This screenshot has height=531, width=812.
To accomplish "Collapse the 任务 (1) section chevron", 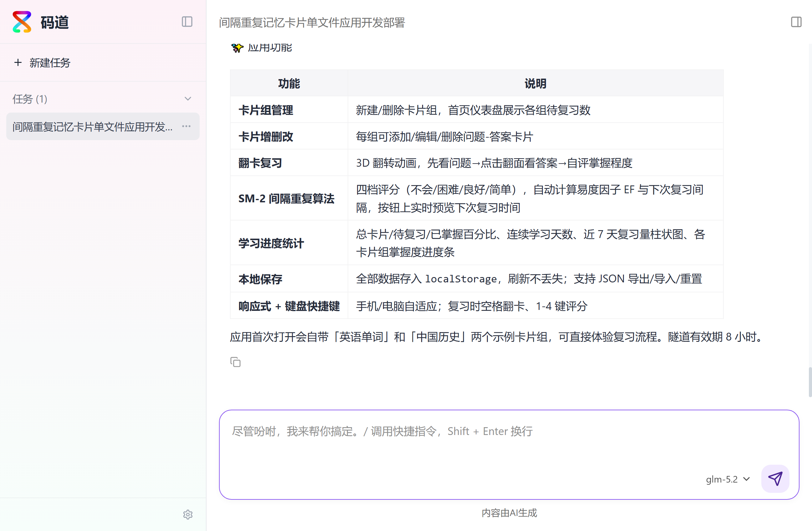I will 188,99.
